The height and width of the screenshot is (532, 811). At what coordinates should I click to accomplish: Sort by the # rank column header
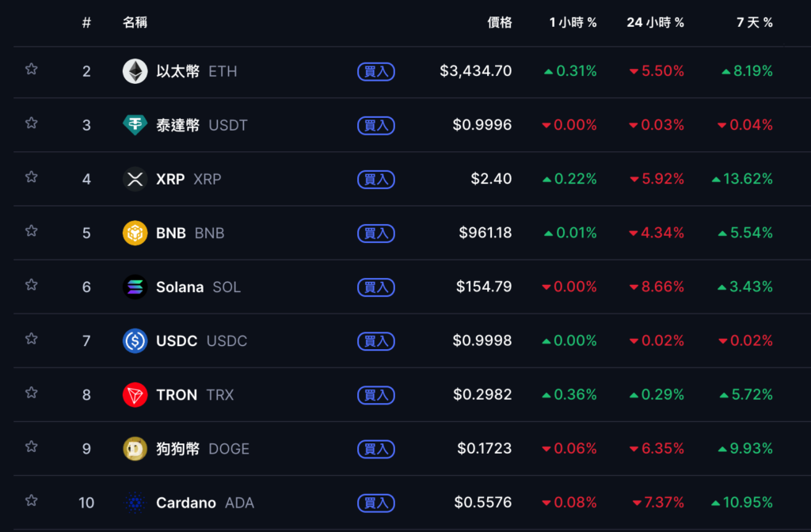[86, 22]
